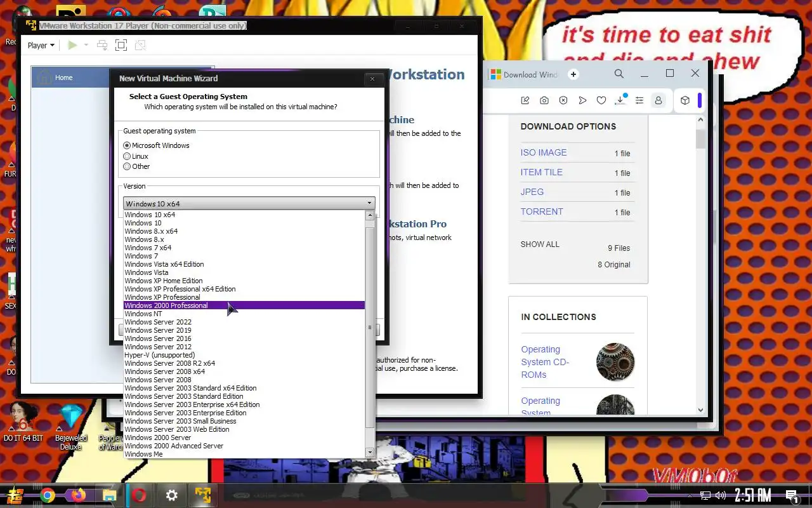
Task: Open the Operating System CD-ROMs collection link
Action: [x=546, y=362]
